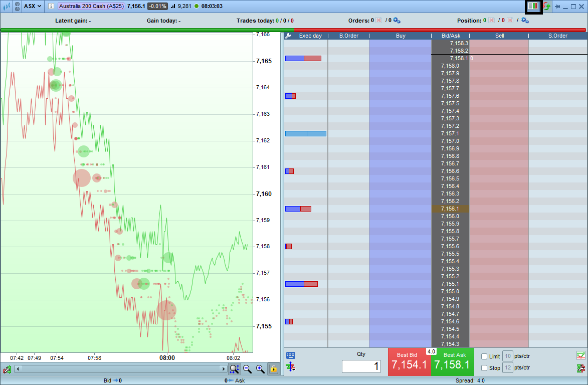Click the chart horizontal scrollbar track

tap(120, 369)
